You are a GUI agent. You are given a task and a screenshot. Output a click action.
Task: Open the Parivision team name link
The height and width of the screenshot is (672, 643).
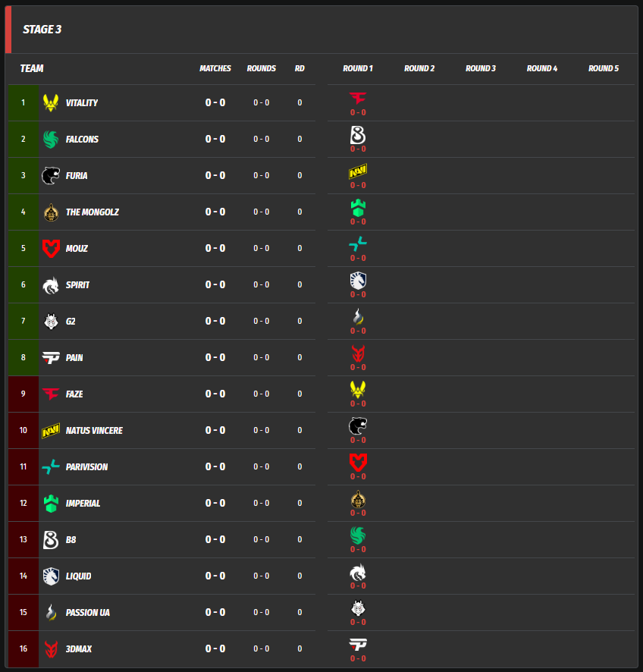86,466
